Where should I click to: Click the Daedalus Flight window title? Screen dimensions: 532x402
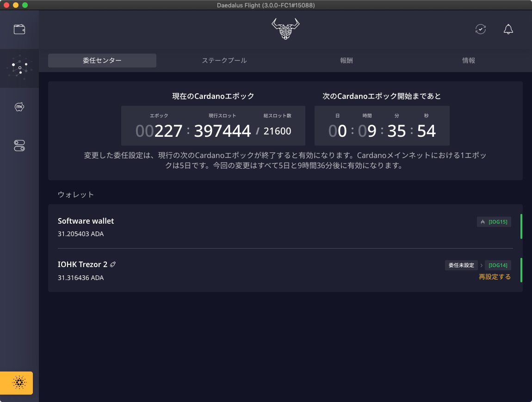[266, 5]
